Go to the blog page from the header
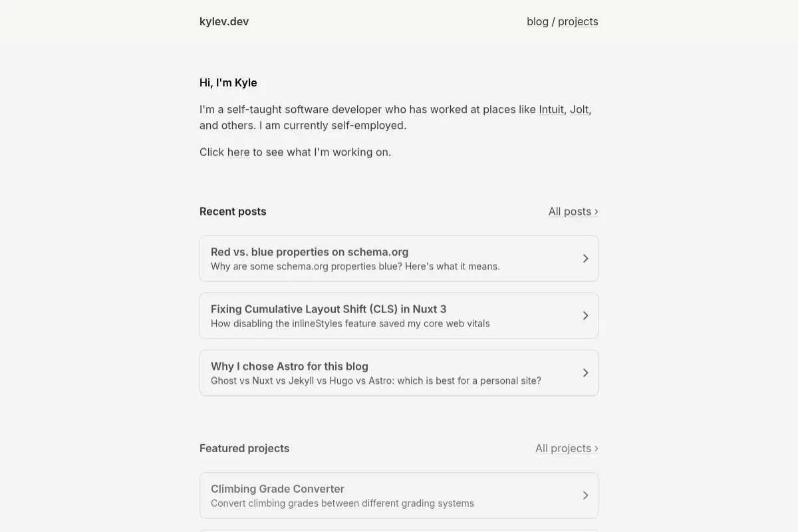Viewport: 798px width, 532px height. [537, 21]
